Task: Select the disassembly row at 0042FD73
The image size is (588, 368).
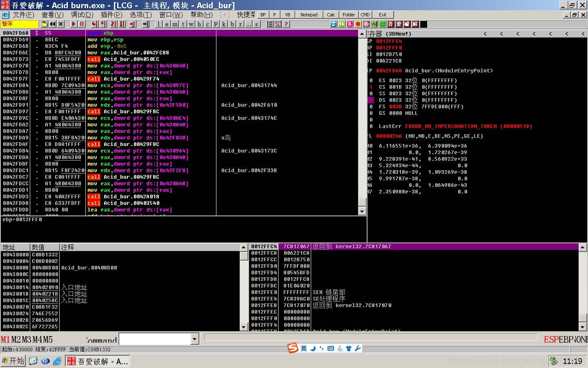Action: [180, 59]
